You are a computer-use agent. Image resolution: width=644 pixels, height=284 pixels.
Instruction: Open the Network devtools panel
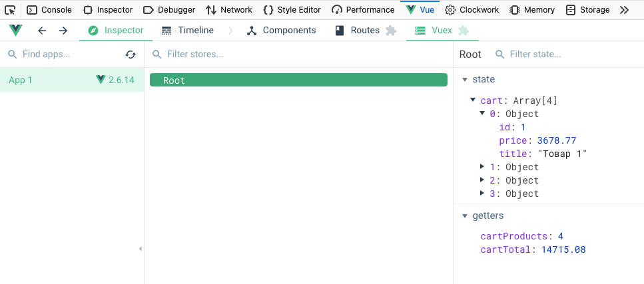229,10
